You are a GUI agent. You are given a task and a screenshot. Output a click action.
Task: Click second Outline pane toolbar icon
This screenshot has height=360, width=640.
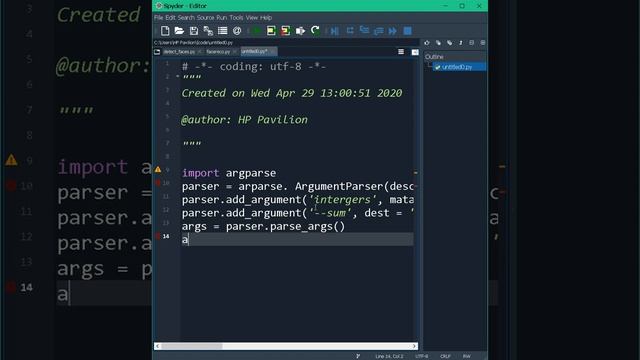tap(438, 43)
